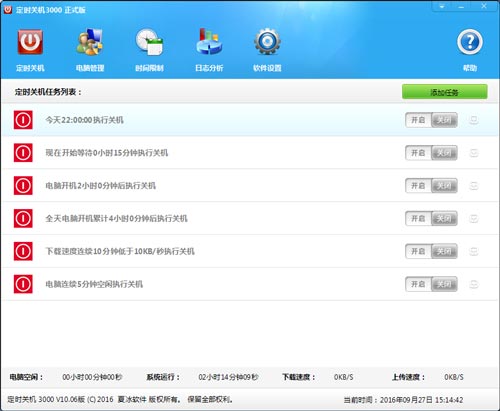Toggle switch for 现在开始等待0小时15分钟 task
500x411 pixels.
point(431,153)
